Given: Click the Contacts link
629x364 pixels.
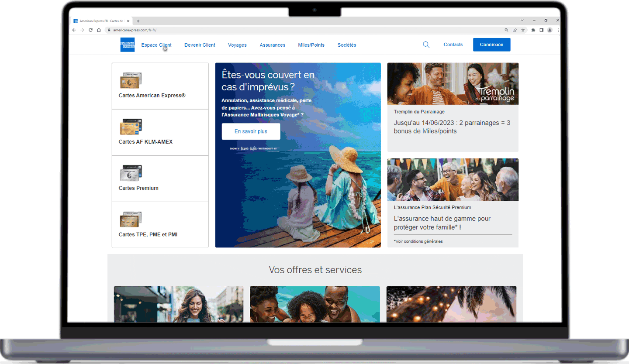Looking at the screenshot, I should tap(453, 44).
